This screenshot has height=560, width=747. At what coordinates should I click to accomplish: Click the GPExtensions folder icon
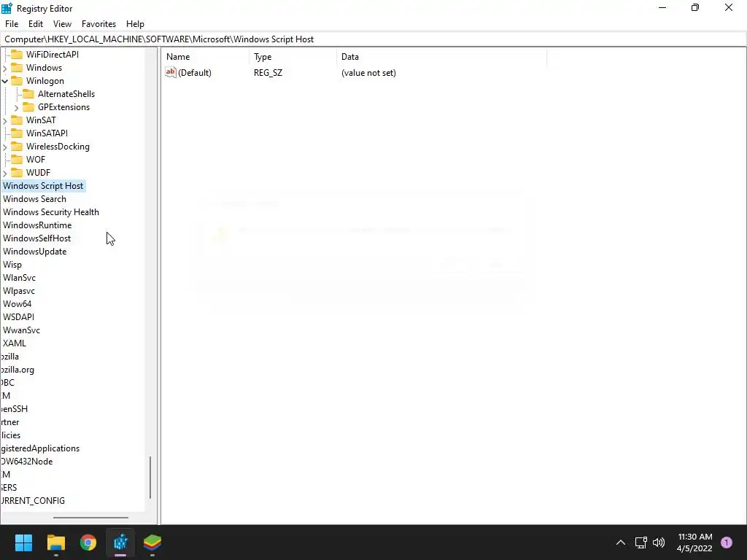point(28,107)
